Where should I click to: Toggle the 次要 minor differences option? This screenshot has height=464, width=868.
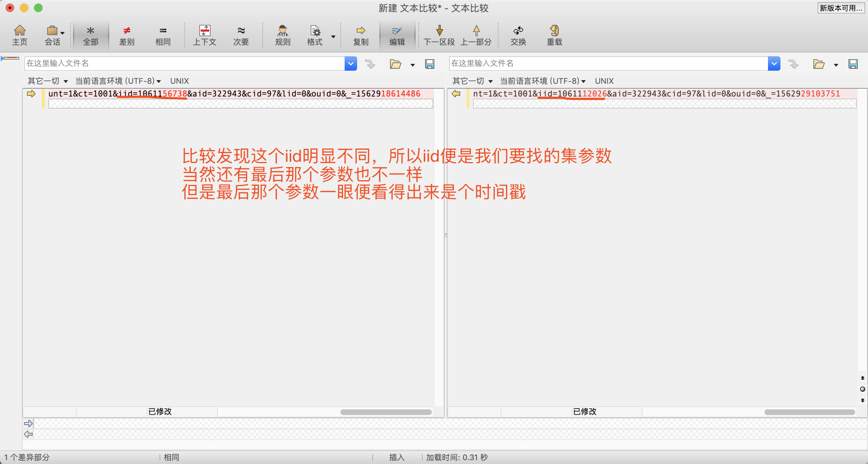[x=241, y=35]
